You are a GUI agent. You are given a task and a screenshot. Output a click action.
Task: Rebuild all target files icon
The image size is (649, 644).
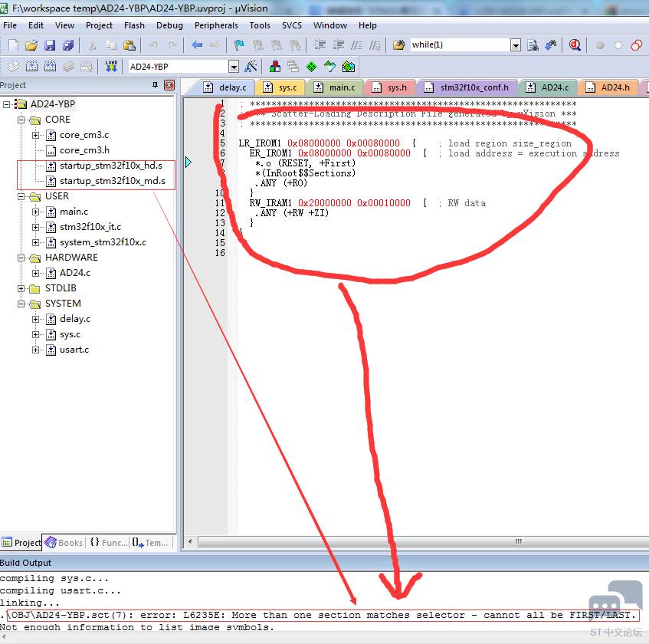pos(50,66)
